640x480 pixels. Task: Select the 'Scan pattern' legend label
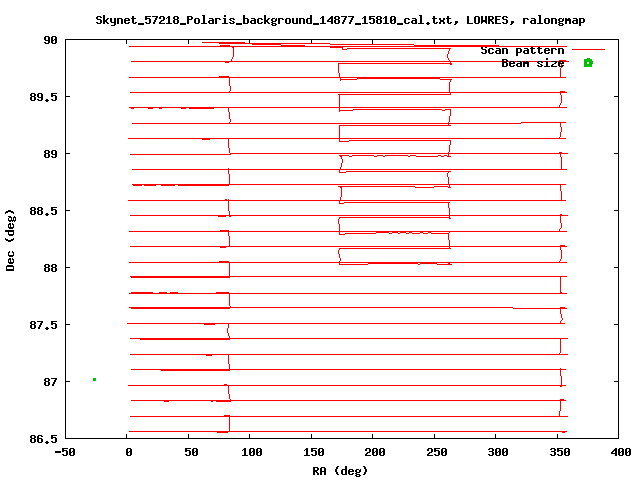pos(522,51)
